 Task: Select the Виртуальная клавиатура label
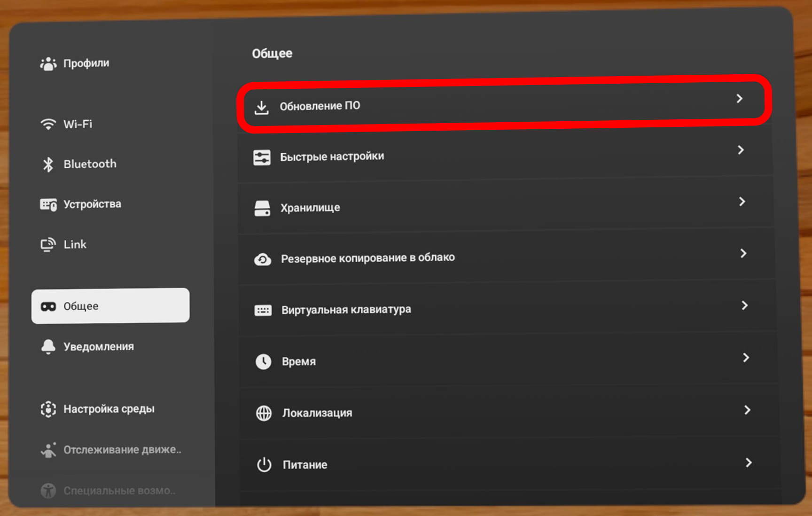coord(346,310)
